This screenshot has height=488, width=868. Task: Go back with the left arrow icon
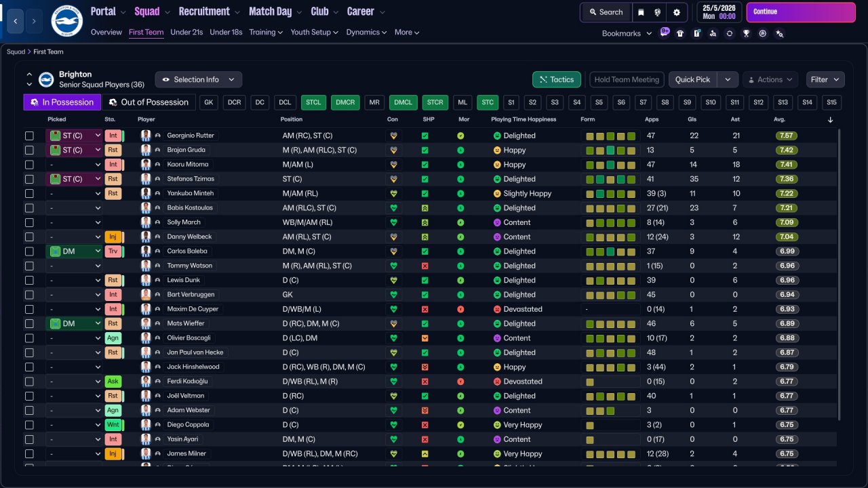pyautogui.click(x=16, y=21)
